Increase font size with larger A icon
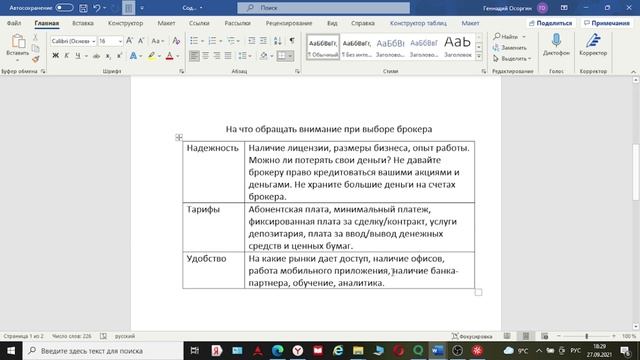The height and width of the screenshot is (360, 640). pos(129,41)
